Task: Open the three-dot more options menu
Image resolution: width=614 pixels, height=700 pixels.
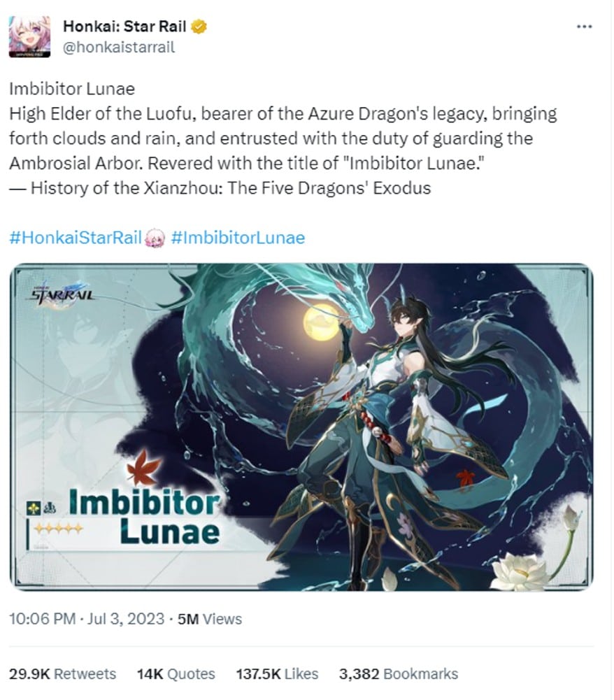Action: pos(584,27)
